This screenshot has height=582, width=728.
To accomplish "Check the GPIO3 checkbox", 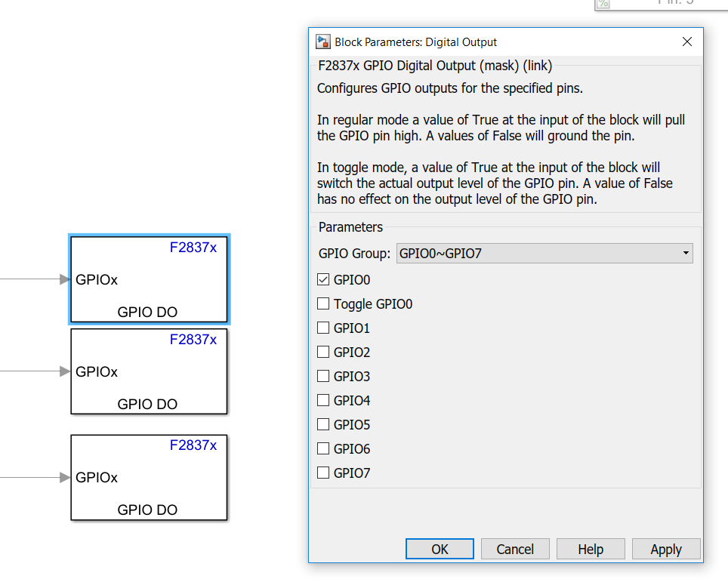I will 323,376.
